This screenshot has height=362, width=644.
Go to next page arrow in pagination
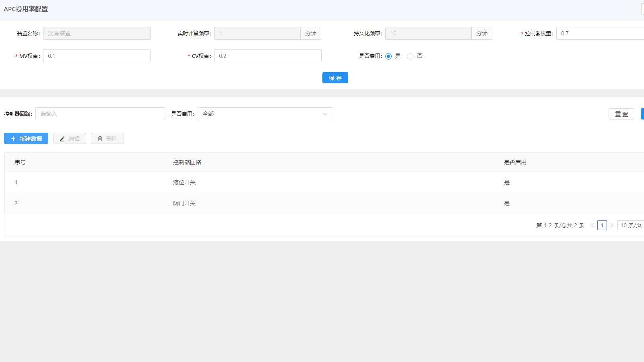pyautogui.click(x=612, y=225)
